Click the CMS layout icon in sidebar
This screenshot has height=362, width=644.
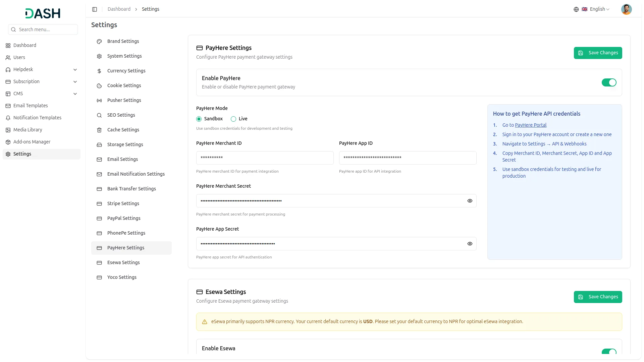[x=8, y=94]
